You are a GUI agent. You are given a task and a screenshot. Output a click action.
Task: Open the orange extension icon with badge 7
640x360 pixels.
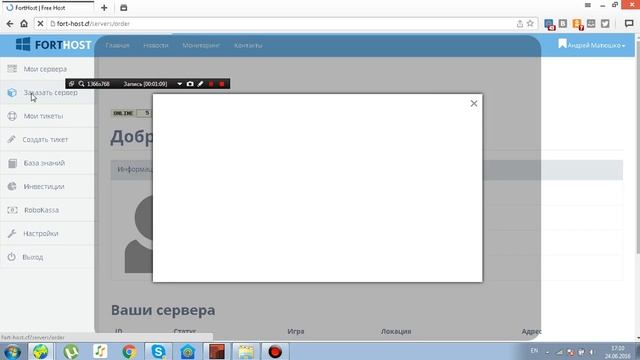point(578,24)
